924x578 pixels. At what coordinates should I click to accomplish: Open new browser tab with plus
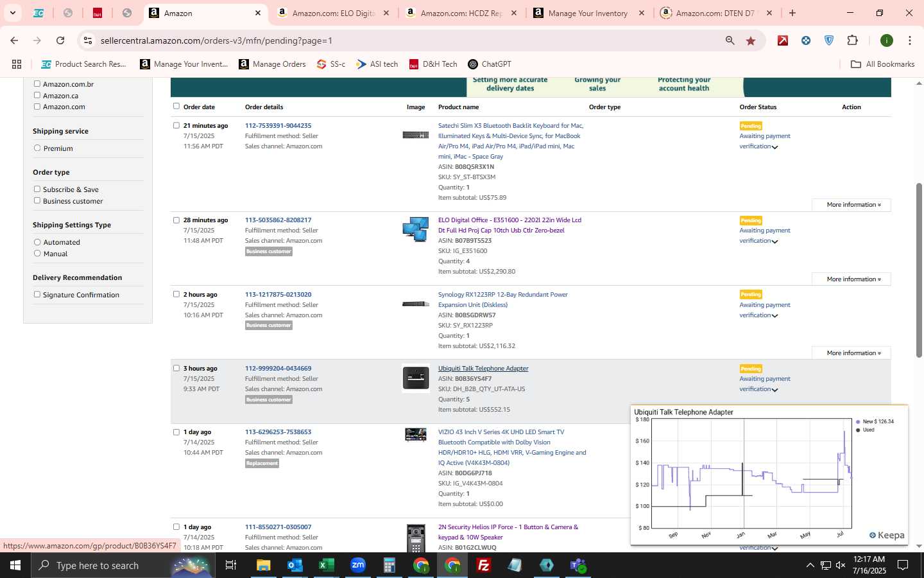(792, 13)
